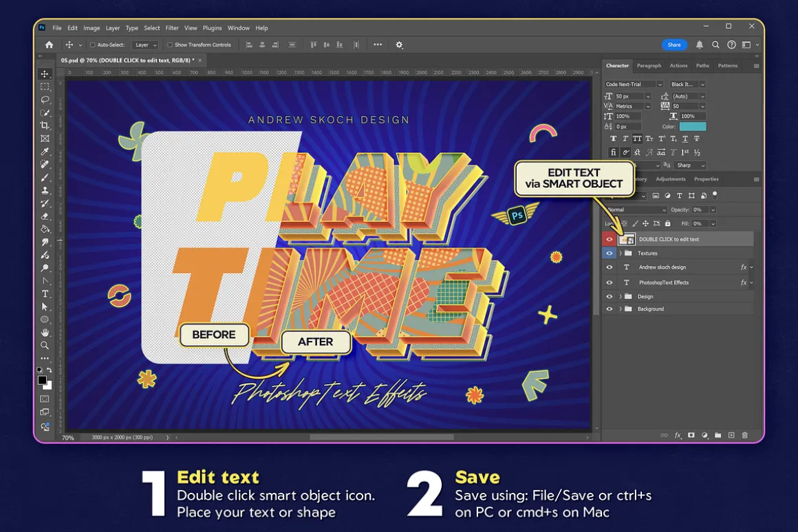Click the Search magnifier icon

(x=715, y=45)
